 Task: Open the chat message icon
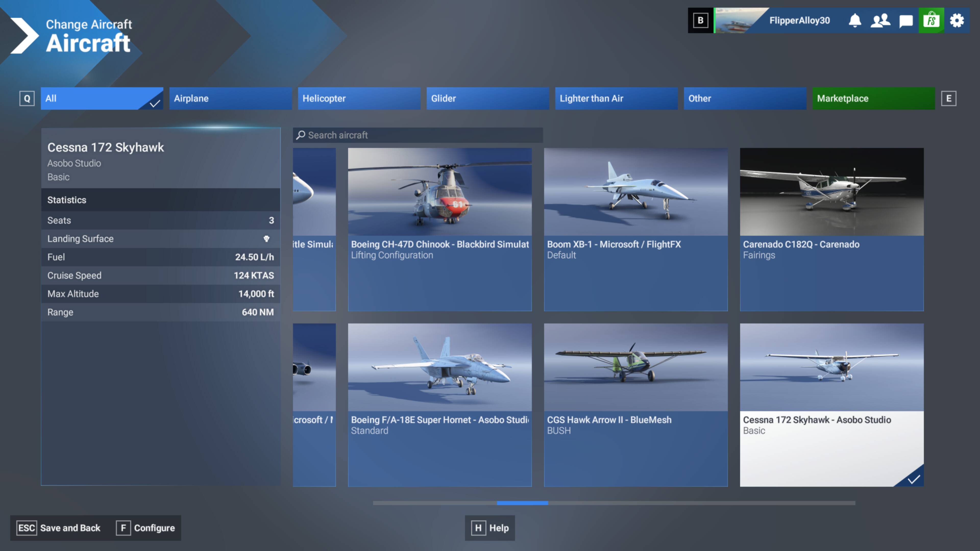(906, 20)
